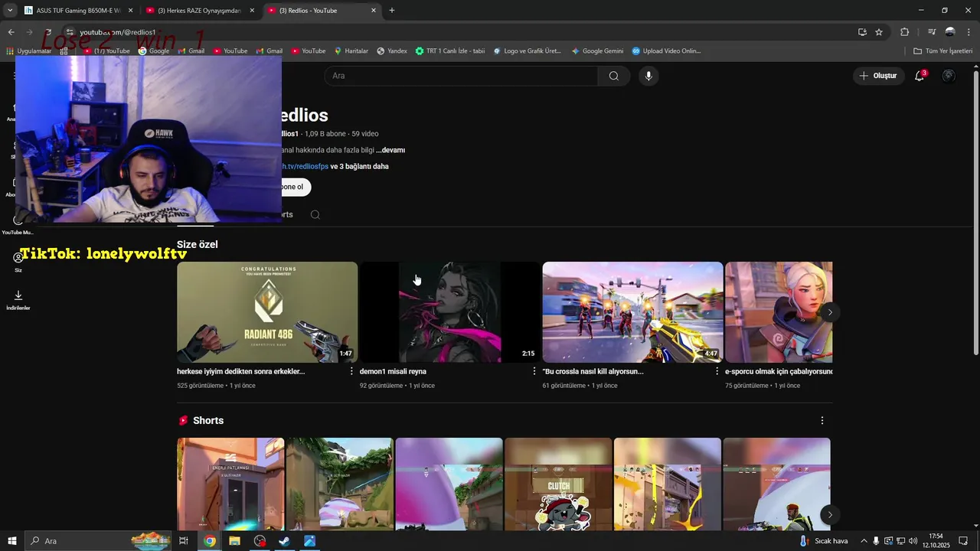The image size is (980, 551).
Task: Open Windows notification center icon
Action: click(963, 541)
